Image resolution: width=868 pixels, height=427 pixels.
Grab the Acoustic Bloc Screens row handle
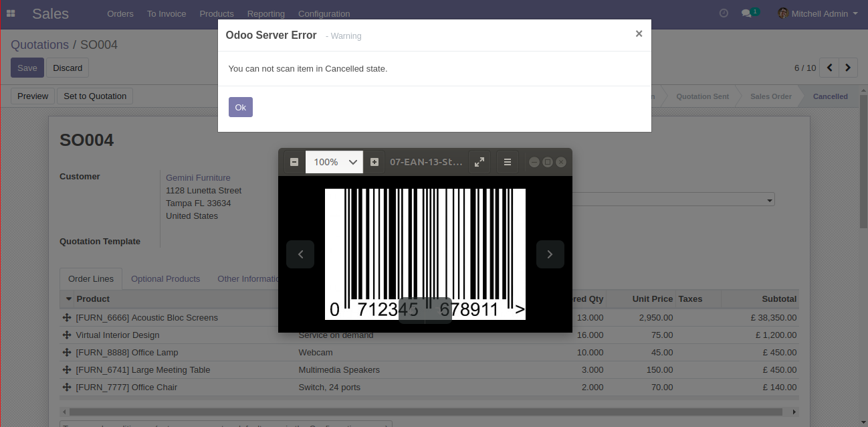click(x=67, y=318)
